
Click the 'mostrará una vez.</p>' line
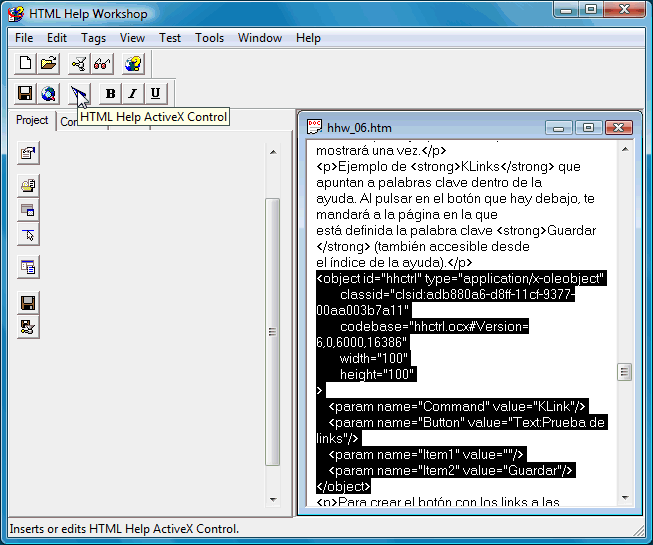[x=381, y=150]
